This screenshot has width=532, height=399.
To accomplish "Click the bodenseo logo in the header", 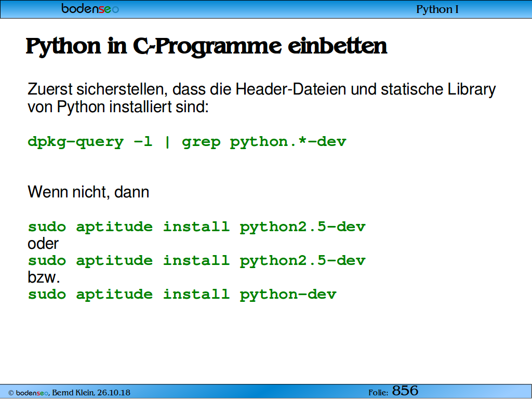I will [x=90, y=8].
